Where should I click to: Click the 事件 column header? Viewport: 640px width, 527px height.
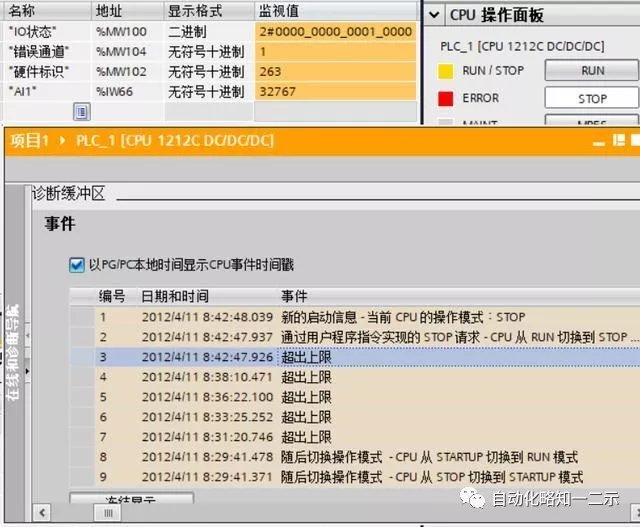coord(294,297)
